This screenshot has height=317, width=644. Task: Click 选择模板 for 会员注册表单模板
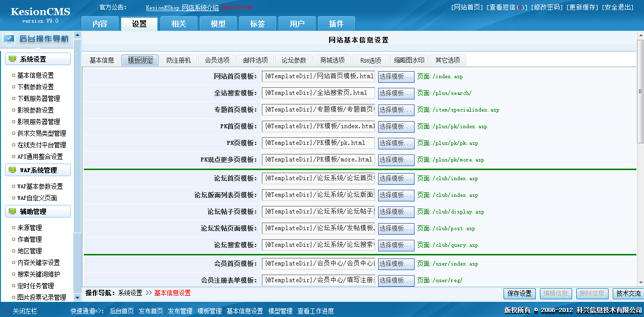[396, 281]
